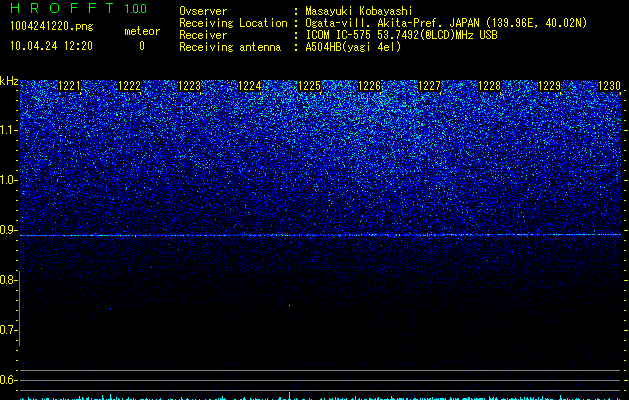Click time marker 1230
The image size is (629, 400).
(x=609, y=86)
